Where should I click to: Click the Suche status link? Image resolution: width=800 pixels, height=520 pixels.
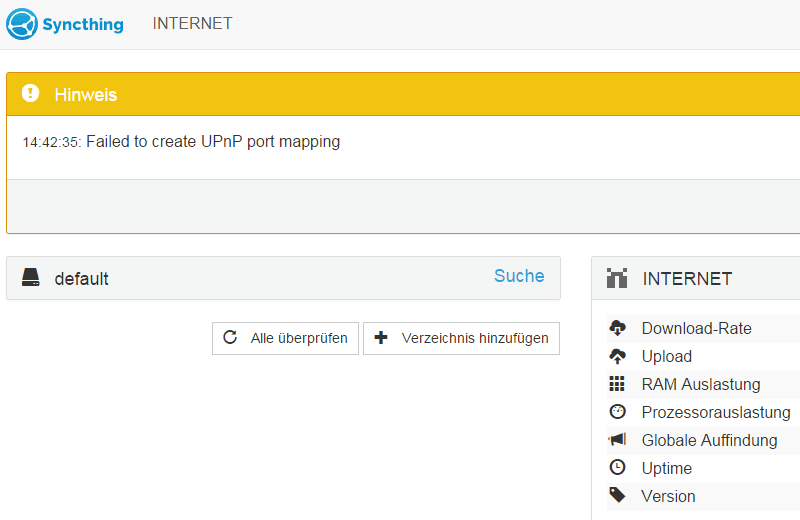point(519,276)
